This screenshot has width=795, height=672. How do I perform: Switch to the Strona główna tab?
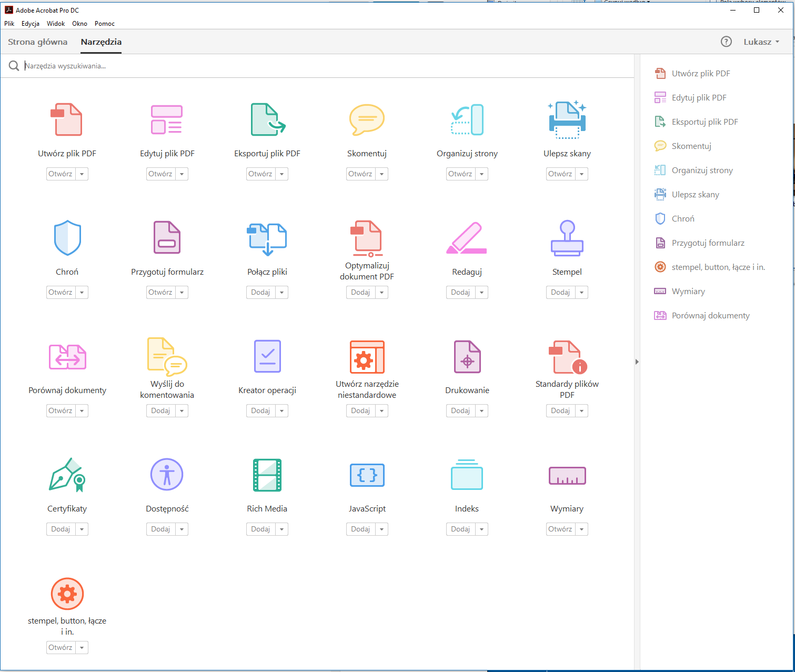[38, 42]
